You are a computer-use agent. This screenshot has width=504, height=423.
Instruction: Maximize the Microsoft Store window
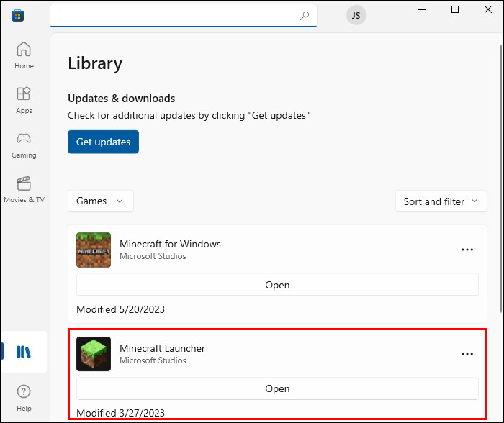click(455, 9)
